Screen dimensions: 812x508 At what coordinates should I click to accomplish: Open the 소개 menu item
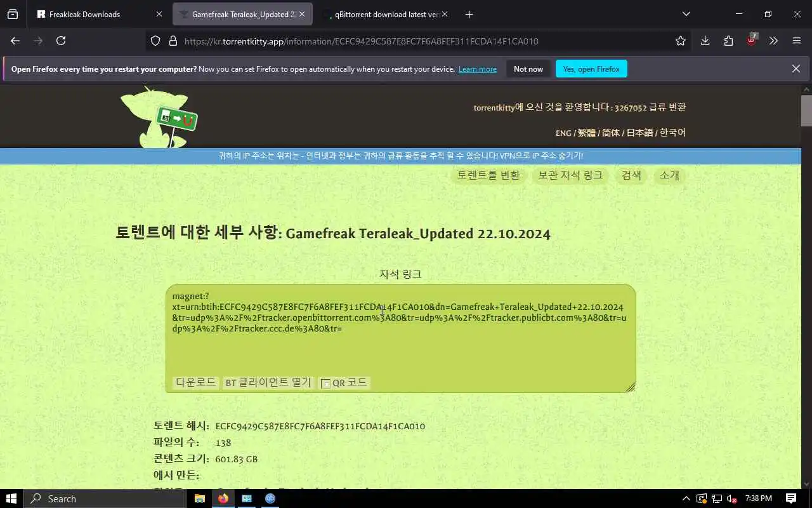669,175
